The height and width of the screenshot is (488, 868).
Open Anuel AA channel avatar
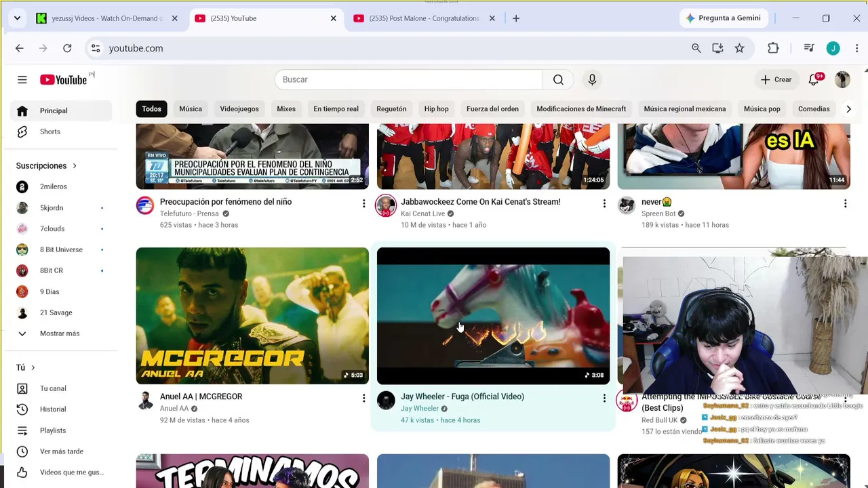(x=145, y=401)
